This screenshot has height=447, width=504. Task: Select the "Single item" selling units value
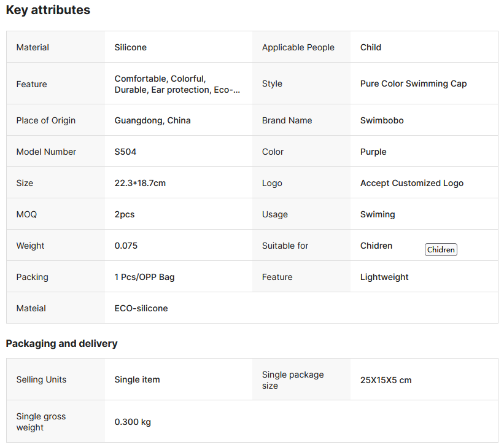(x=137, y=379)
